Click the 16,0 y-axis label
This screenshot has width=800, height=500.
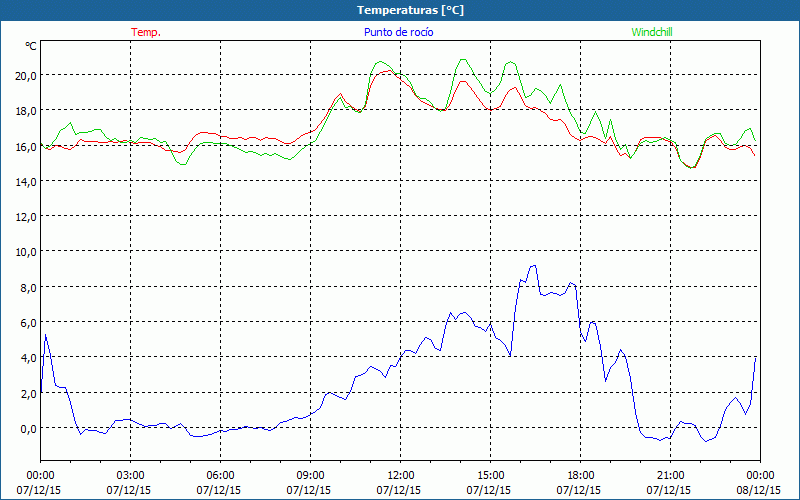click(x=26, y=146)
